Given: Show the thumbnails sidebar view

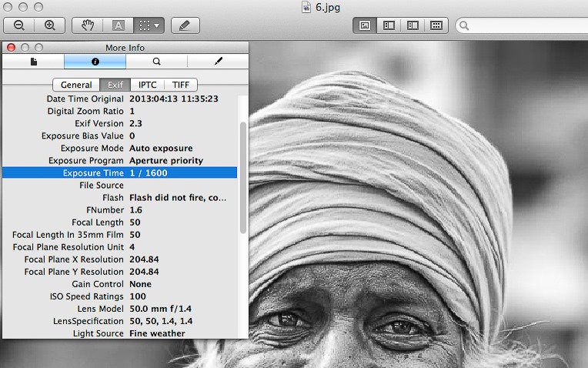Looking at the screenshot, I should [x=389, y=25].
